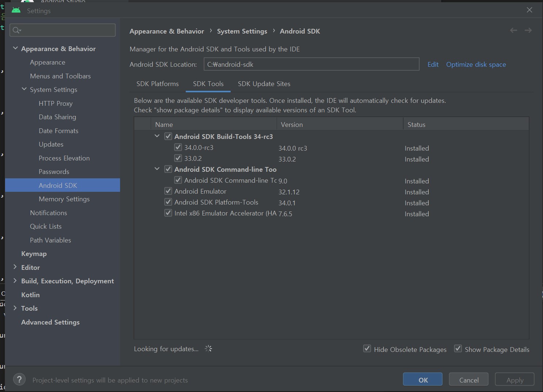Screen dimensions: 543x392
Task: Click Installed status in Intel x86 Emulator row
Action: 417,214
